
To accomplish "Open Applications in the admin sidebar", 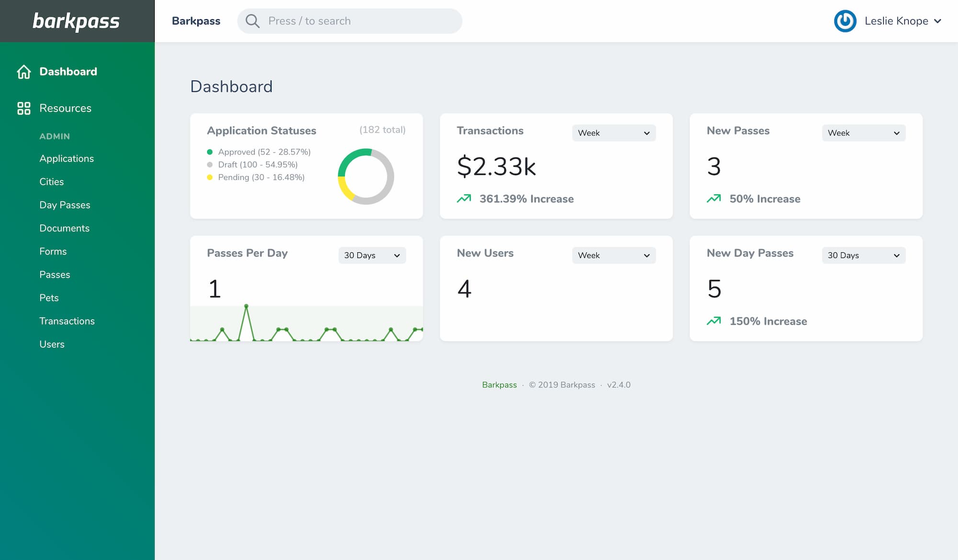I will tap(67, 158).
